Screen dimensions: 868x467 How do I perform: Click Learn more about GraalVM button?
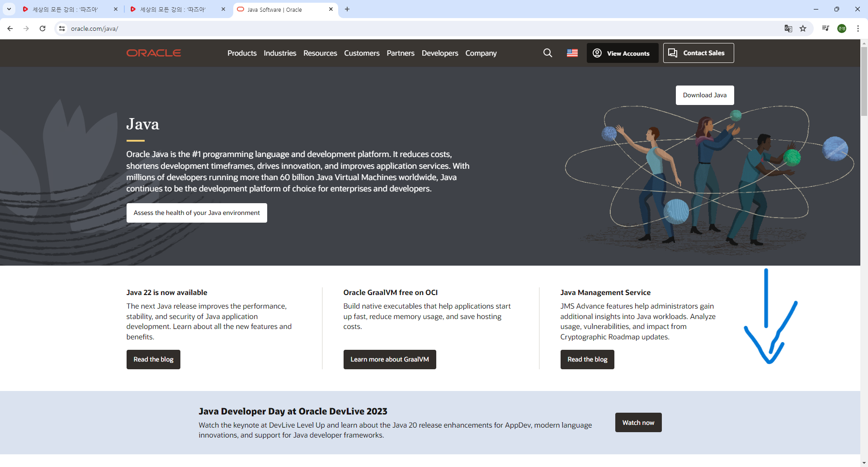(x=390, y=359)
